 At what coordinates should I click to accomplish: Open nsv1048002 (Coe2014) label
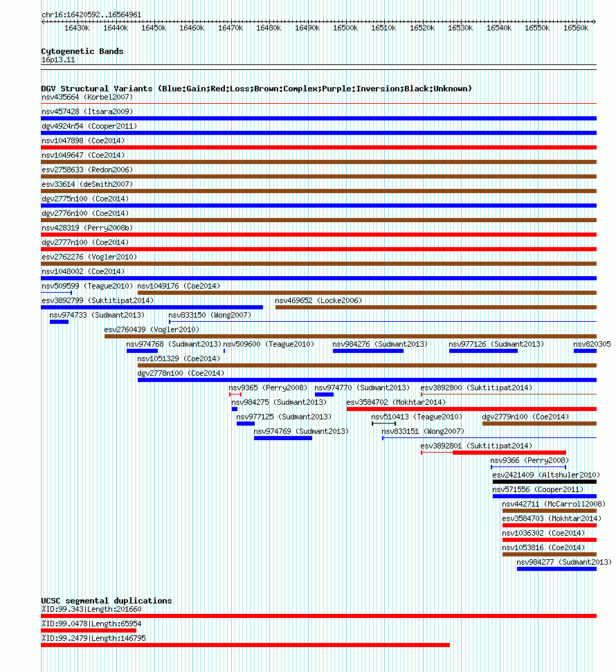tap(83, 272)
